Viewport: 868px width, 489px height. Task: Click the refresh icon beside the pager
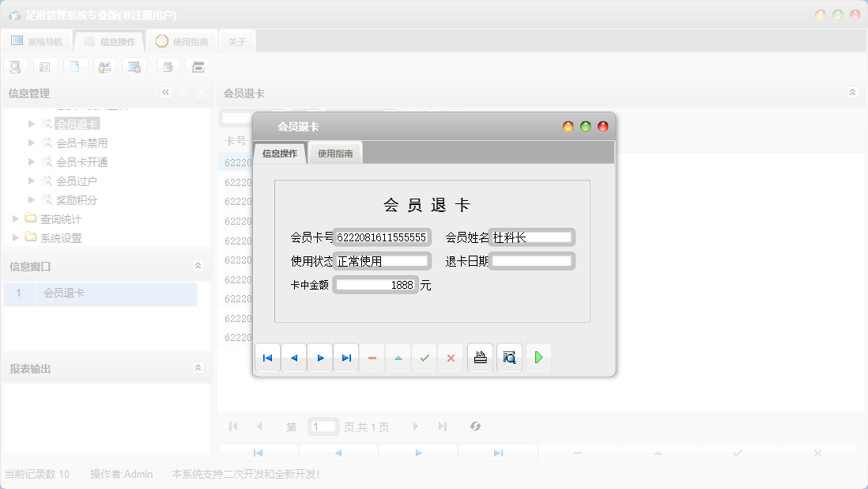475,426
